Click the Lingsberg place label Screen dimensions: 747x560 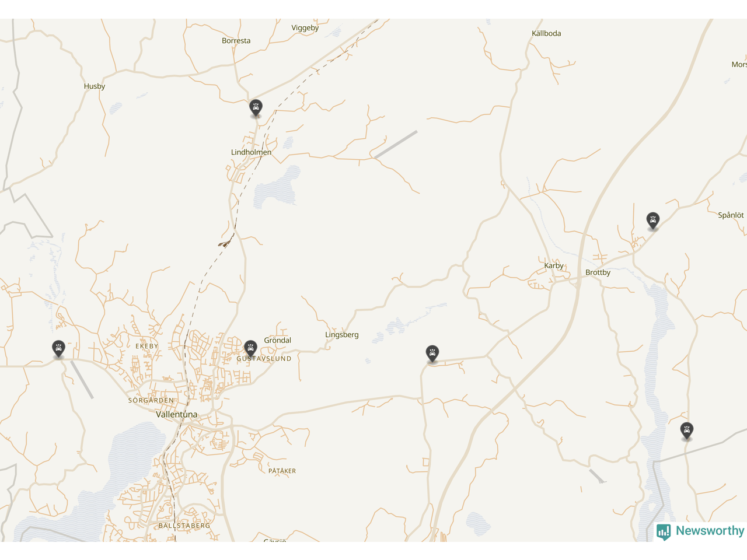(342, 335)
